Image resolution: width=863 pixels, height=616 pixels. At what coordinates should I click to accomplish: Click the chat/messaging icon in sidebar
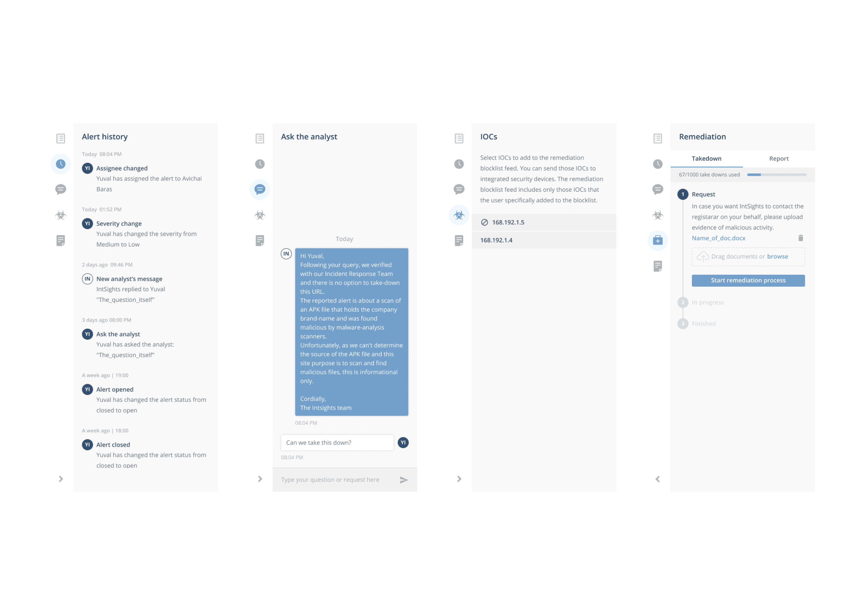61,189
